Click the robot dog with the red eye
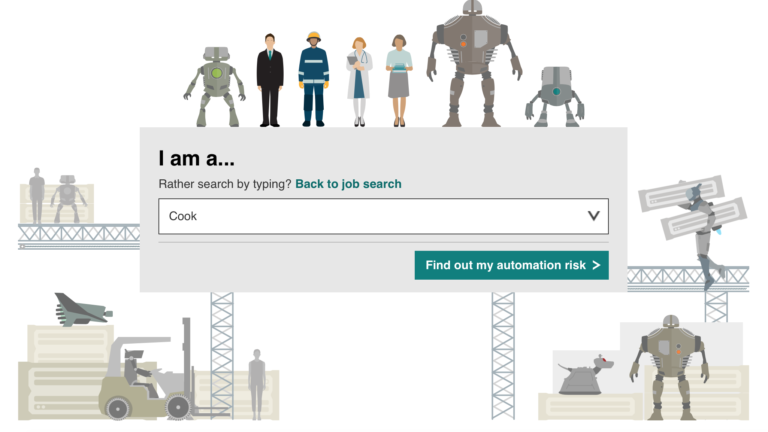The image size is (768, 432). coord(585,375)
